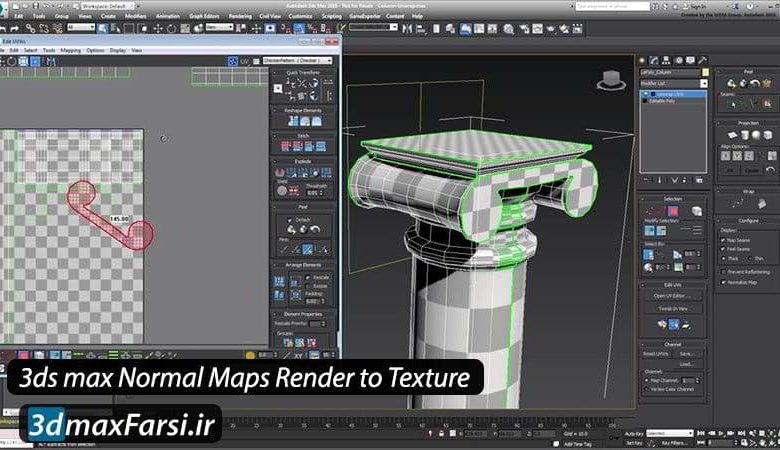Click the Planar Map projection icon

point(733,135)
